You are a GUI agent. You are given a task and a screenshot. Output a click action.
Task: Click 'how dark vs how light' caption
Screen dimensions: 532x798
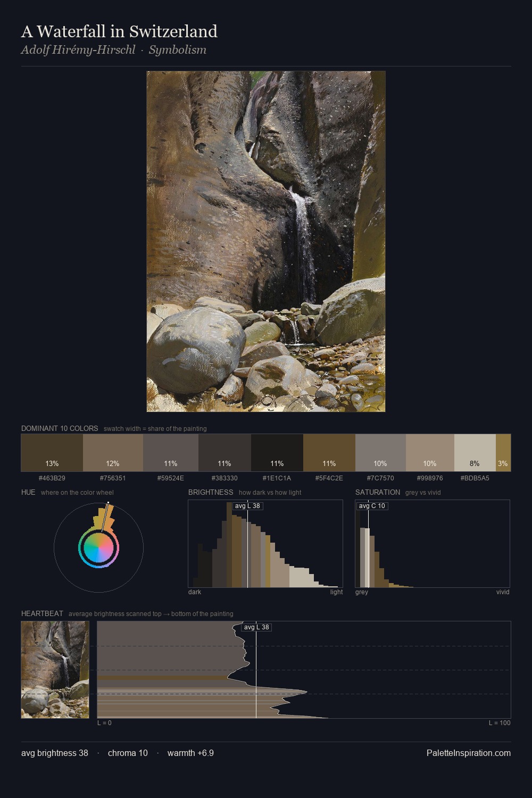pyautogui.click(x=270, y=492)
